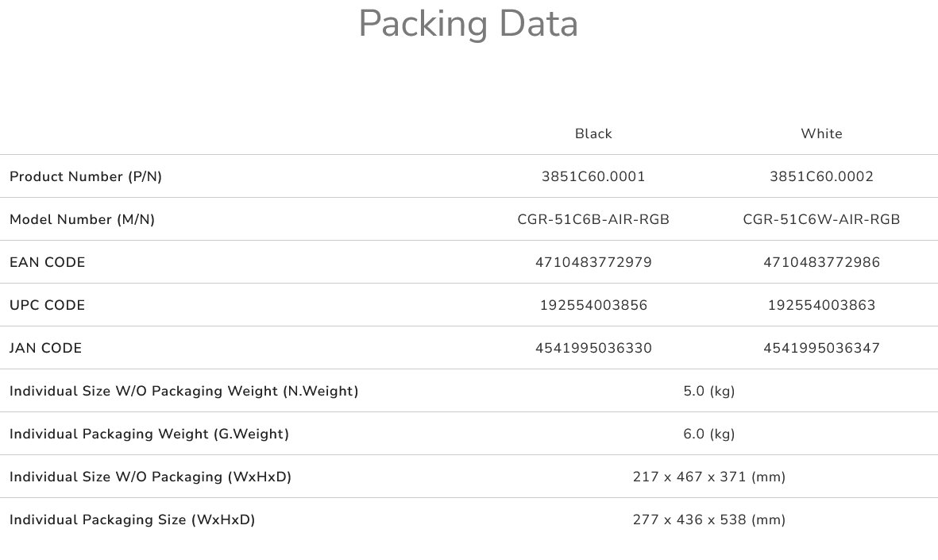The width and height of the screenshot is (938, 560).
Task: Select the 277 x 436 x 538 (mm) packaging size
Action: click(x=708, y=520)
